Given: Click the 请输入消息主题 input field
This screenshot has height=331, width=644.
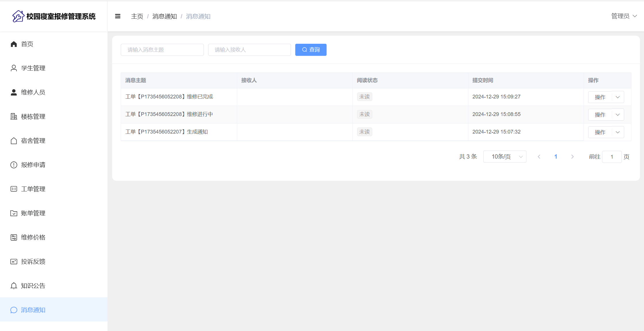Looking at the screenshot, I should [x=162, y=50].
